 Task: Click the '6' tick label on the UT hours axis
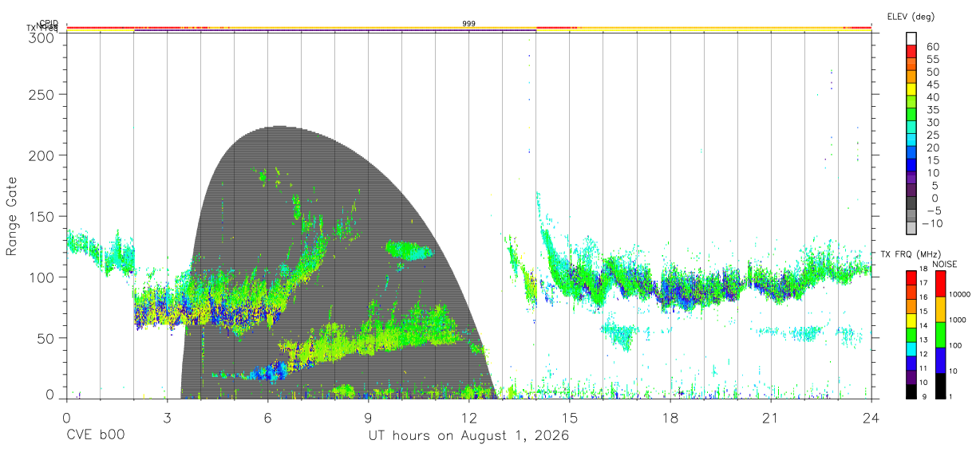point(268,418)
